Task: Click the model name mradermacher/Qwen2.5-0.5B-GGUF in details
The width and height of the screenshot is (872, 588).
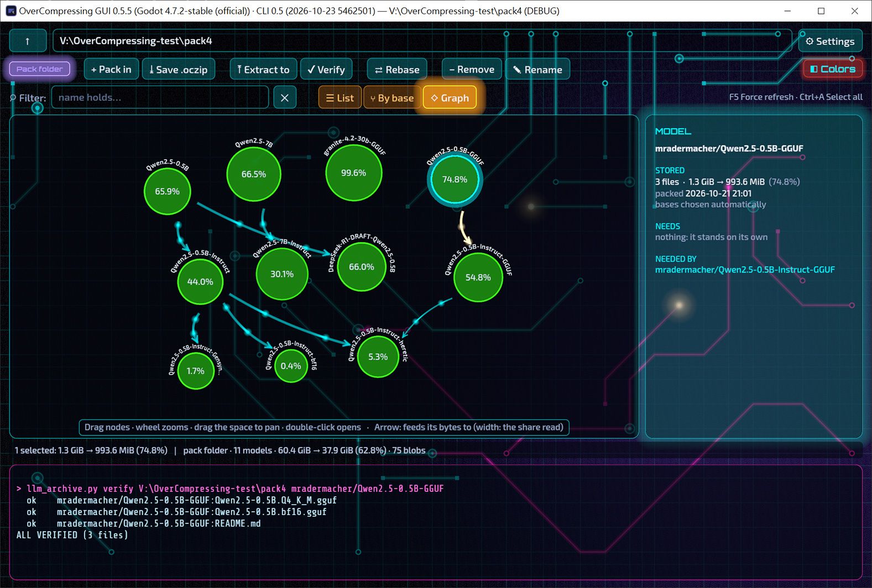Action: (729, 148)
